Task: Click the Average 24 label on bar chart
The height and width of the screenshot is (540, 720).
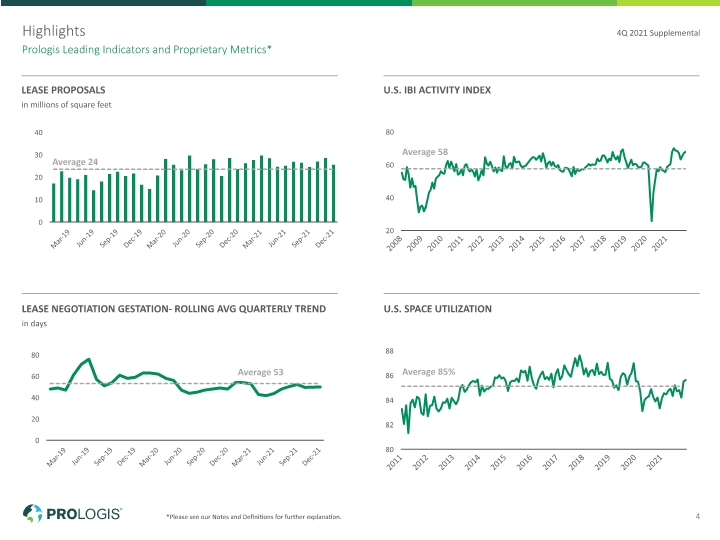Action: (75, 162)
